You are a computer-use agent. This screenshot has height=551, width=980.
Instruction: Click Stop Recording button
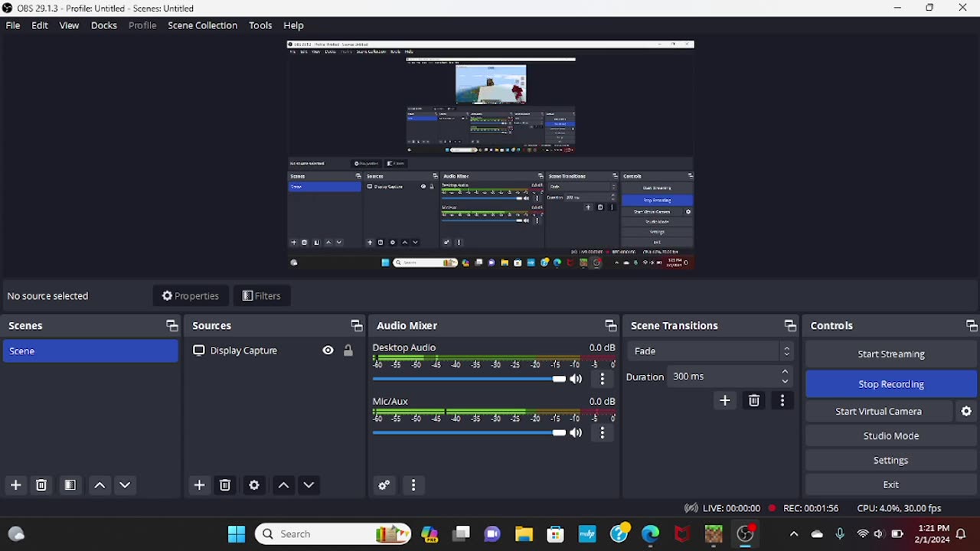891,384
